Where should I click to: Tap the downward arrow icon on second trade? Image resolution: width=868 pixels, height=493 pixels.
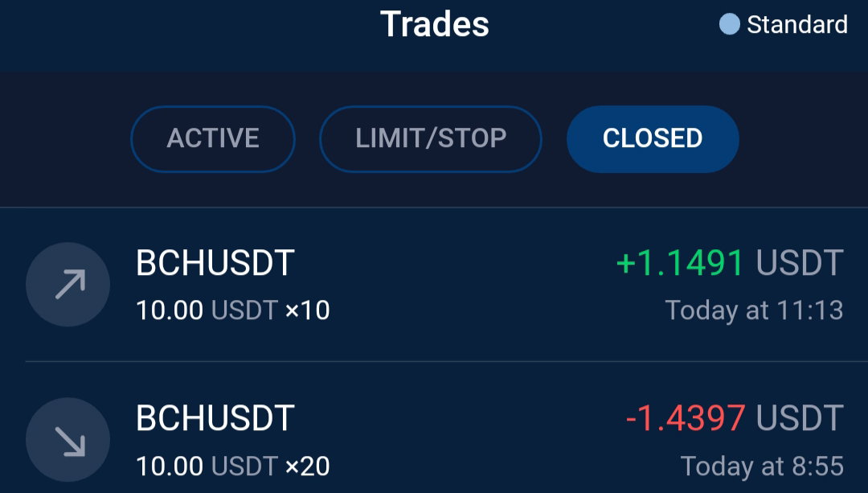[x=68, y=440]
